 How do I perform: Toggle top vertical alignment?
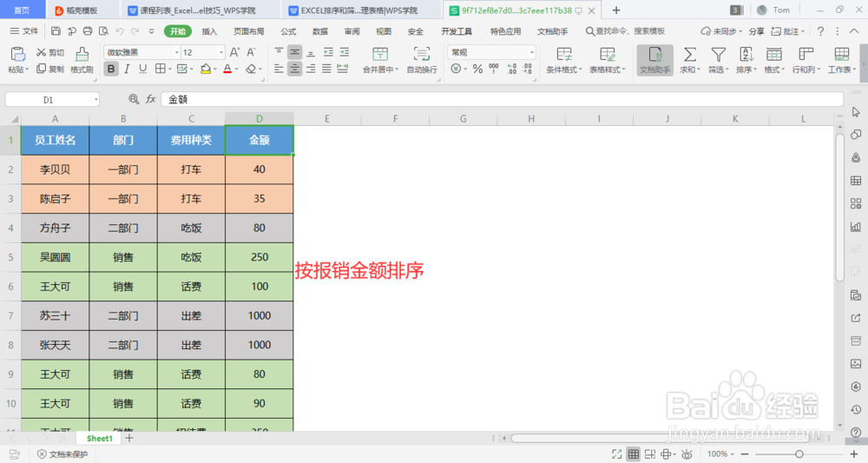click(279, 52)
